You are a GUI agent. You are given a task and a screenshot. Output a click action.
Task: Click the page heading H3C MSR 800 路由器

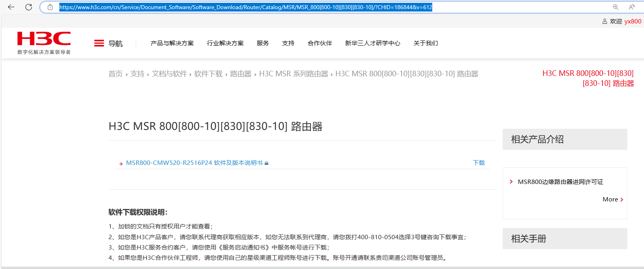[x=216, y=126]
